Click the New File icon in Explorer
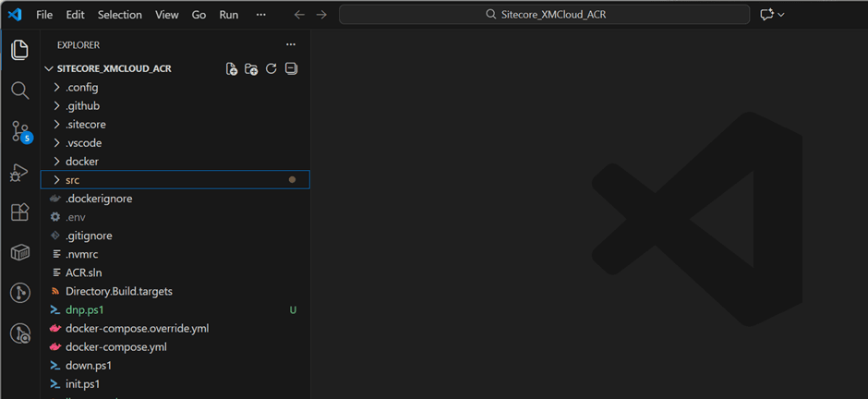This screenshot has width=868, height=399. 232,69
